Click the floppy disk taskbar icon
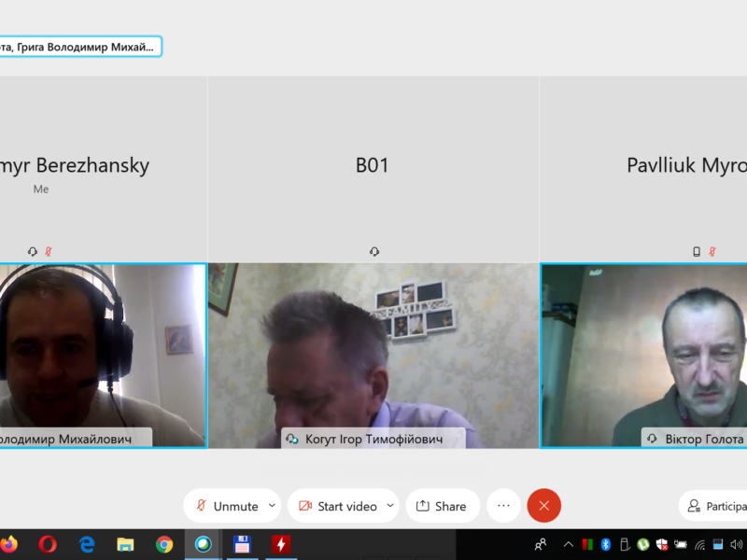This screenshot has height=560, width=747. pos(242,544)
